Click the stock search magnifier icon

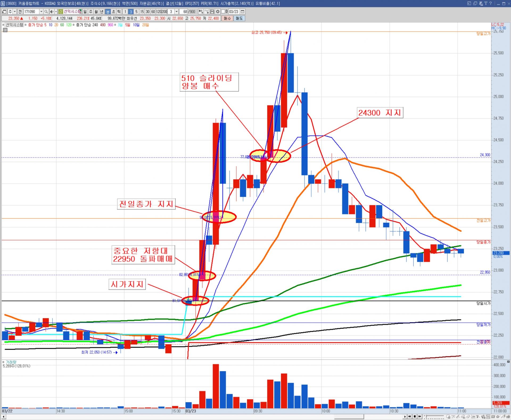pos(46,12)
